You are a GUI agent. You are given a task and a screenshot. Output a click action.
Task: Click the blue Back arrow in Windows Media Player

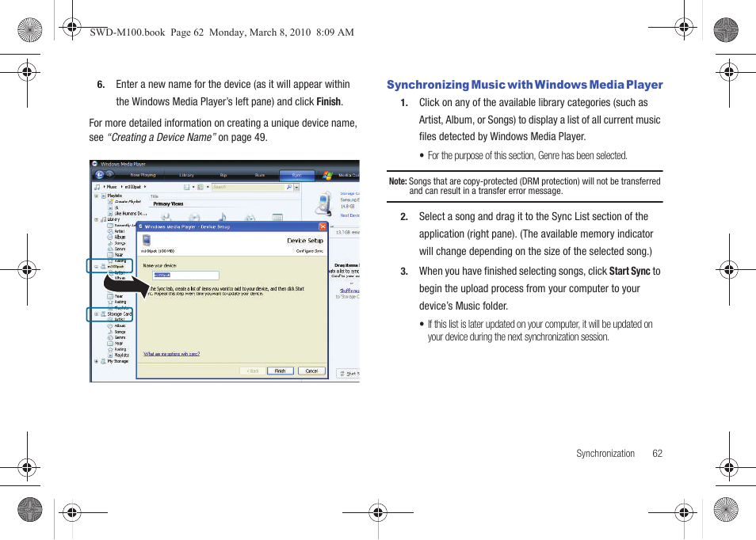click(x=100, y=175)
